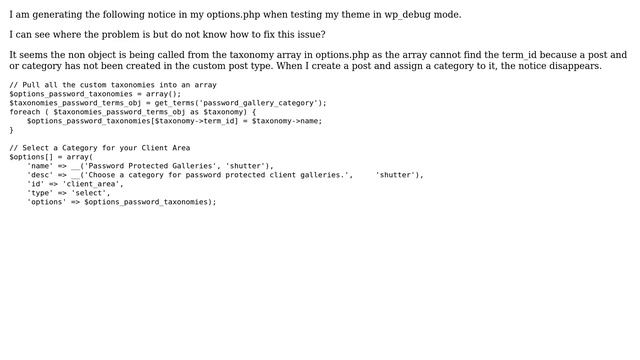Click the 'desc' => Choose a category line
The height and width of the screenshot is (360, 640).
point(225,175)
